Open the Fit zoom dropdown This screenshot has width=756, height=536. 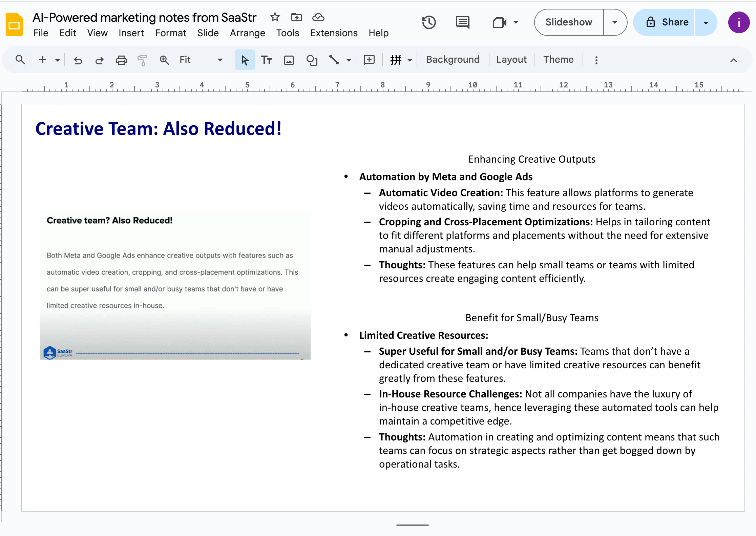coord(220,60)
